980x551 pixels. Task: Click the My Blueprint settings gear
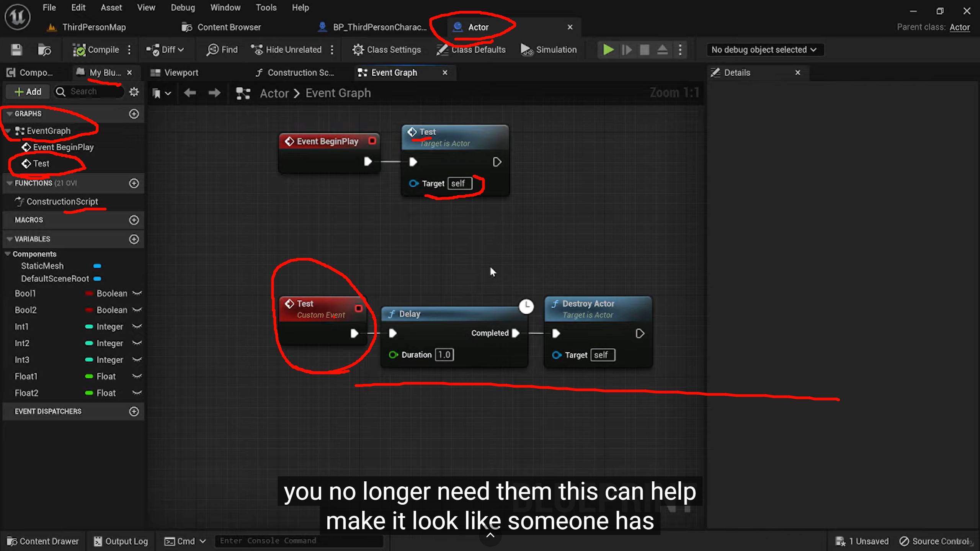click(134, 92)
